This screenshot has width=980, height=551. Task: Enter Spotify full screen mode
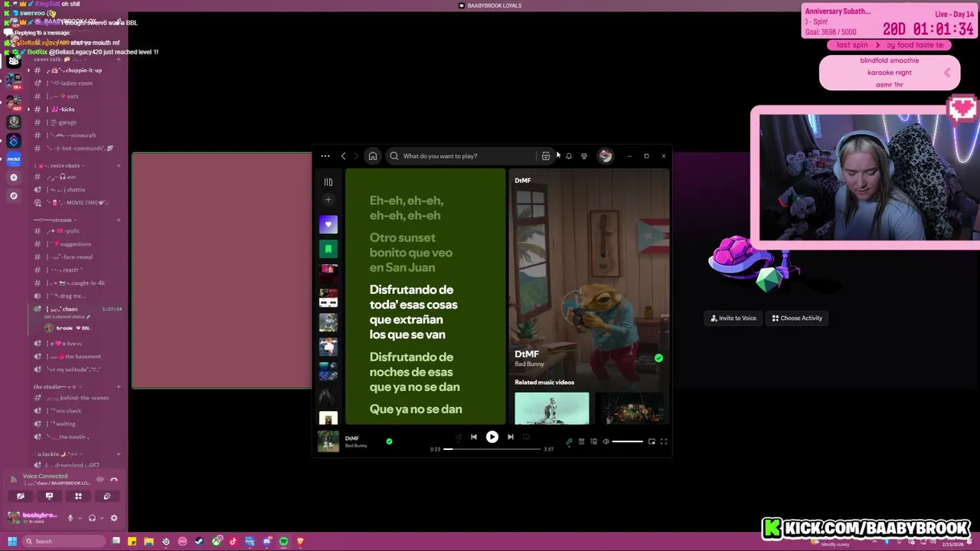pyautogui.click(x=664, y=442)
